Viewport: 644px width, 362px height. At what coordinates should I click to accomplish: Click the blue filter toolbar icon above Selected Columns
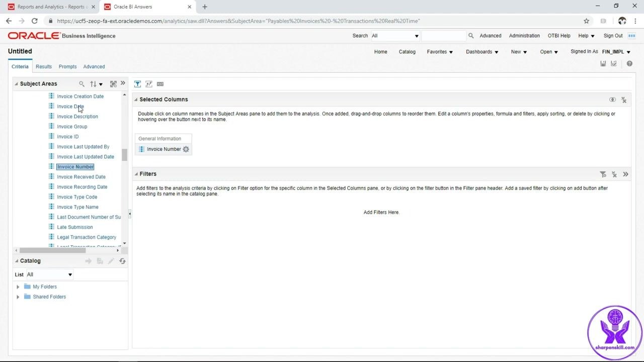coord(137,84)
